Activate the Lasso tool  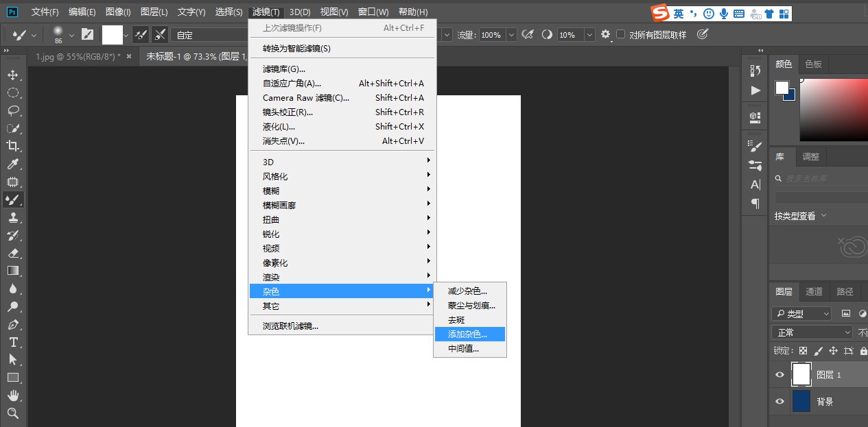[x=14, y=110]
